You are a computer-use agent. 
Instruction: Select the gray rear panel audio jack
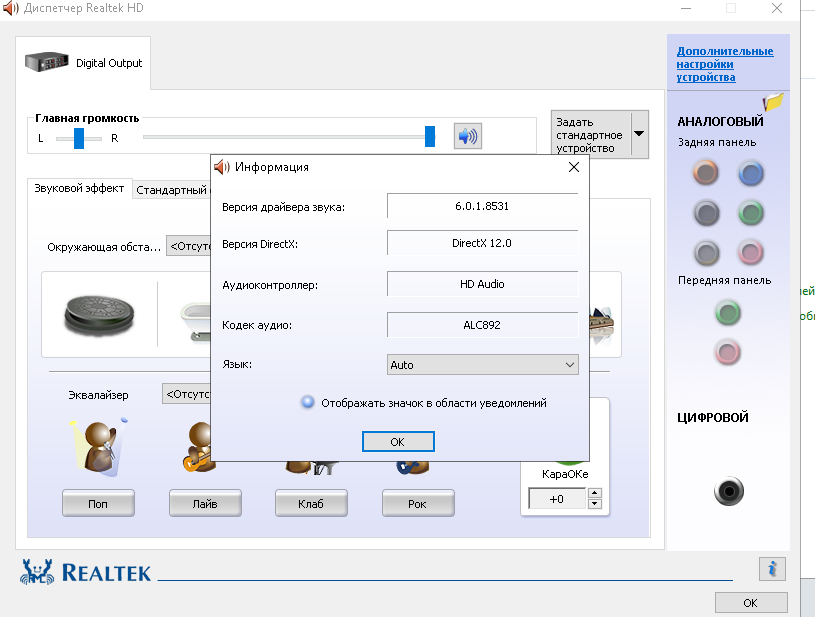click(706, 253)
